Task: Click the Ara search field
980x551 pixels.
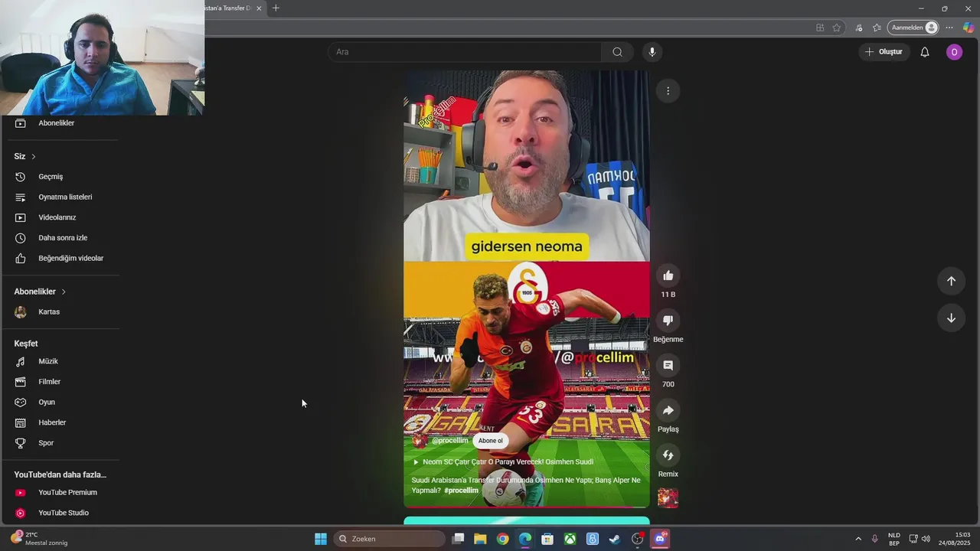Action: coord(465,52)
